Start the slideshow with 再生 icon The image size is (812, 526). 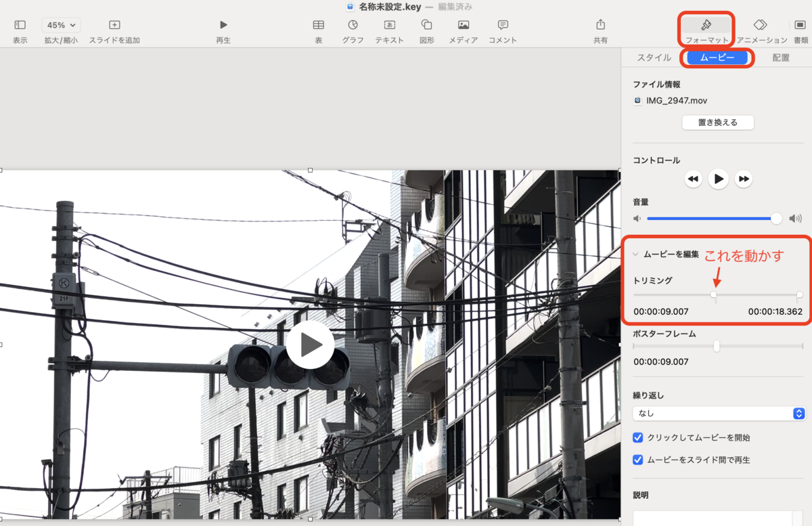(223, 25)
